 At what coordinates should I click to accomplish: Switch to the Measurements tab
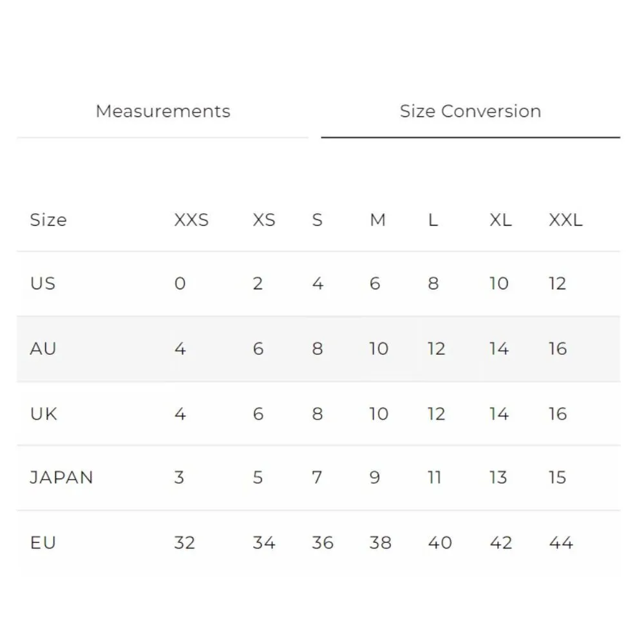[163, 111]
